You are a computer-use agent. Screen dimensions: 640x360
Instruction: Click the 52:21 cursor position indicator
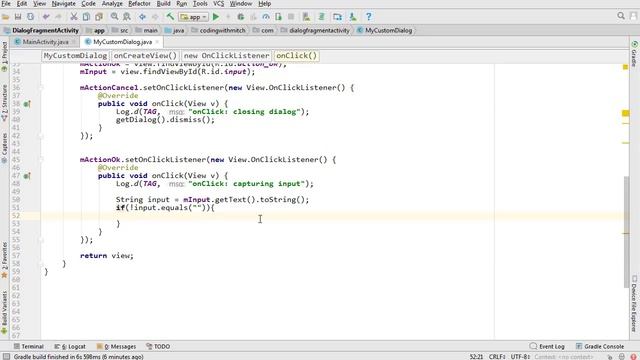click(x=476, y=357)
